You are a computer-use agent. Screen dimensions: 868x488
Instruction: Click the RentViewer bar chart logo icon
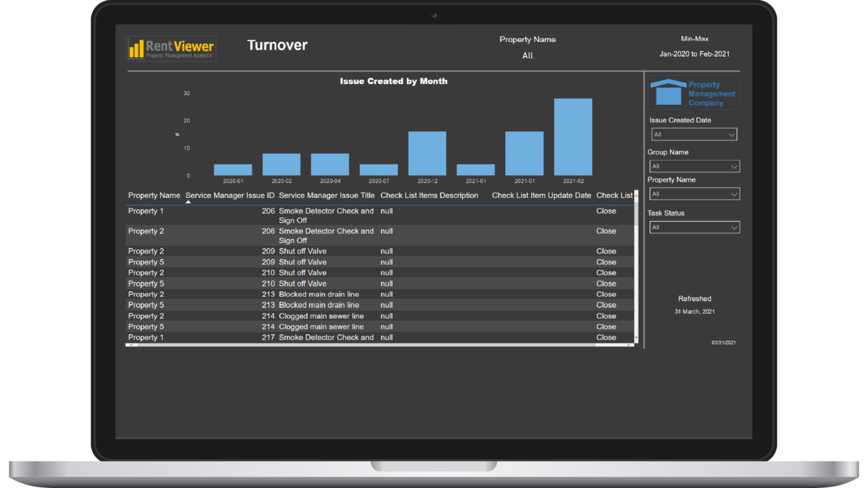click(136, 47)
